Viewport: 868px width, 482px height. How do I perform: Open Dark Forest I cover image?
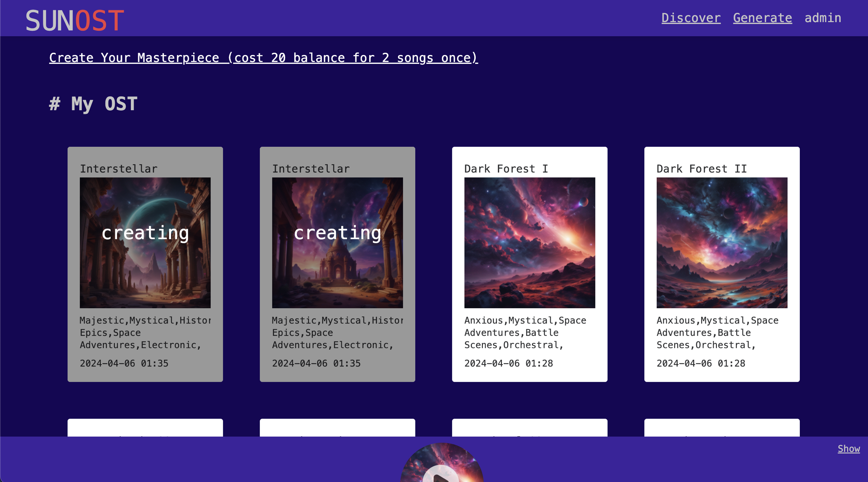(529, 243)
